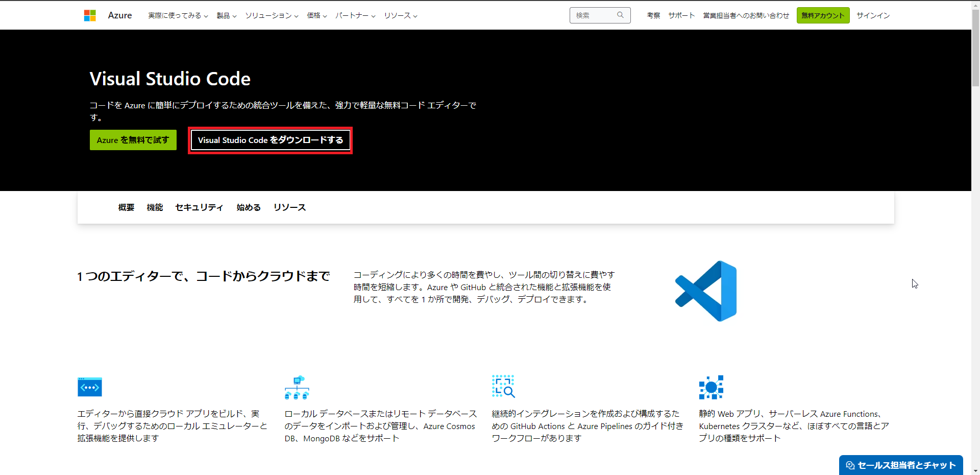Click the continuous integration scan icon
The image size is (980, 475).
(503, 387)
